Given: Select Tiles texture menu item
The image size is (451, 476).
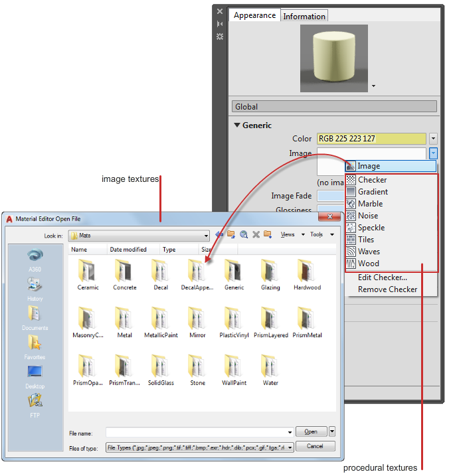Looking at the screenshot, I should click(391, 240).
